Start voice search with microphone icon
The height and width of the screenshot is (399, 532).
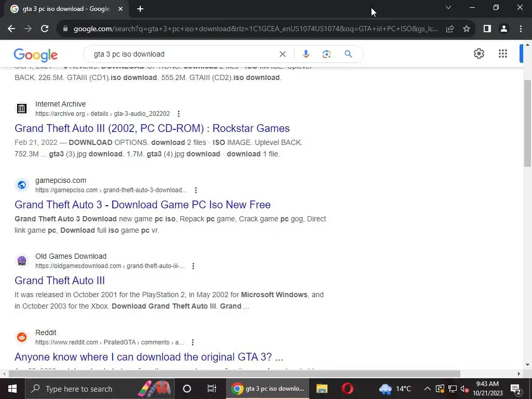pos(305,54)
